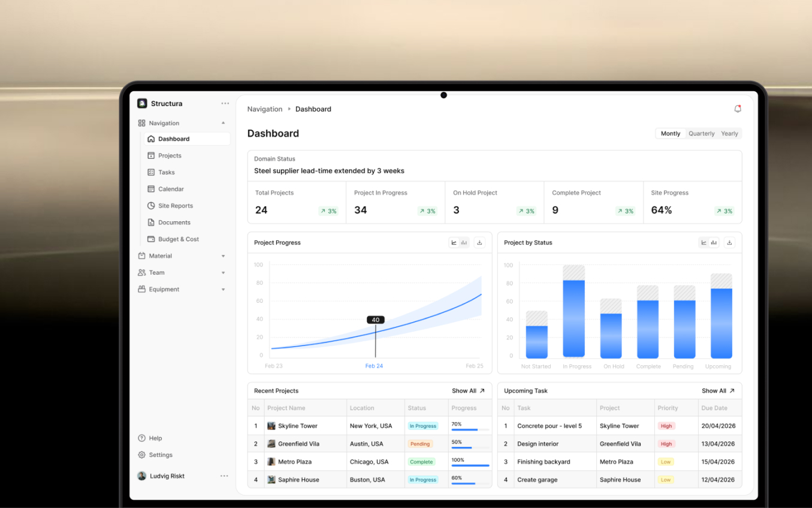Click the Saphire House 60% progress bar
The height and width of the screenshot is (508, 812).
point(470,484)
